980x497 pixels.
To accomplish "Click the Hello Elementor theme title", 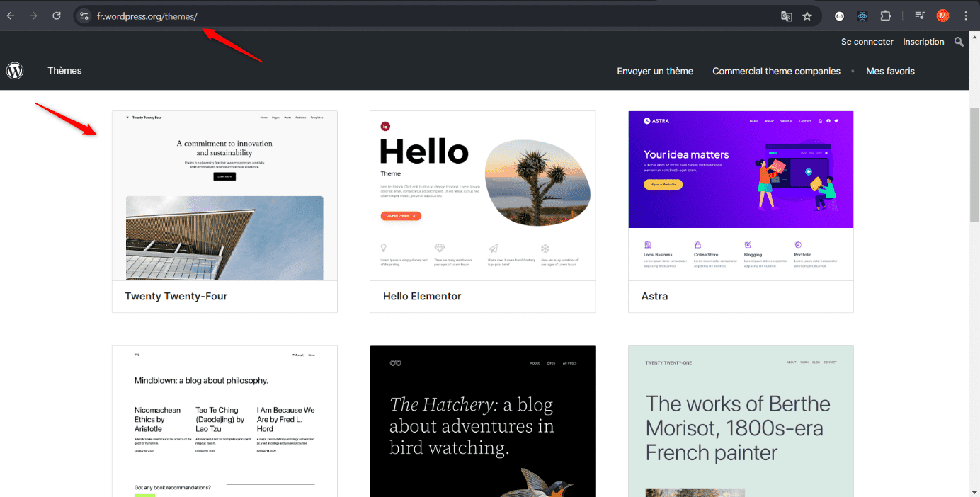I will pyautogui.click(x=422, y=296).
